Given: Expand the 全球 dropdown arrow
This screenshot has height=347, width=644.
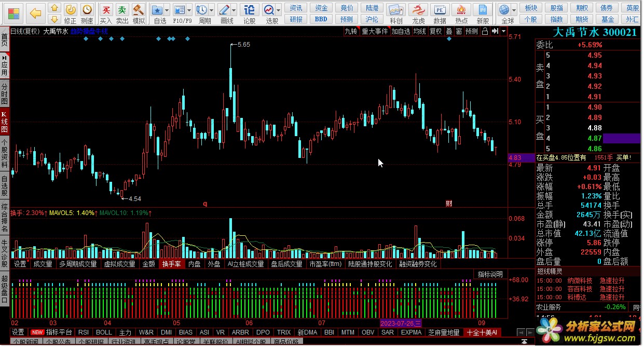Looking at the screenshot, I should click(514, 10).
